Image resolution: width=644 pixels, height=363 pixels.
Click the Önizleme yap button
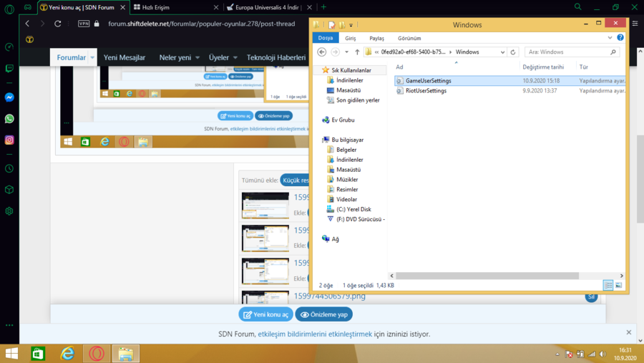click(325, 314)
